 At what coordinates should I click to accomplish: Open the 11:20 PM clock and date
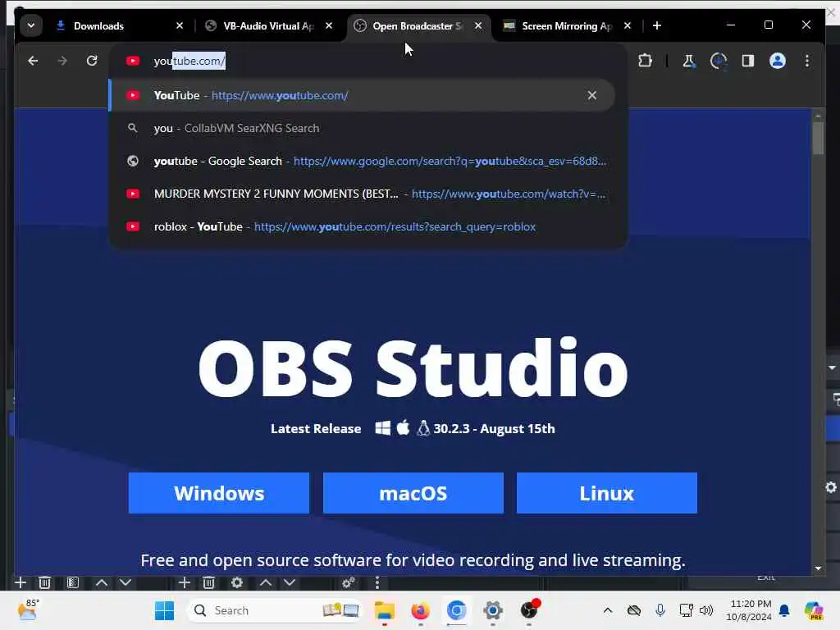[x=749, y=610]
